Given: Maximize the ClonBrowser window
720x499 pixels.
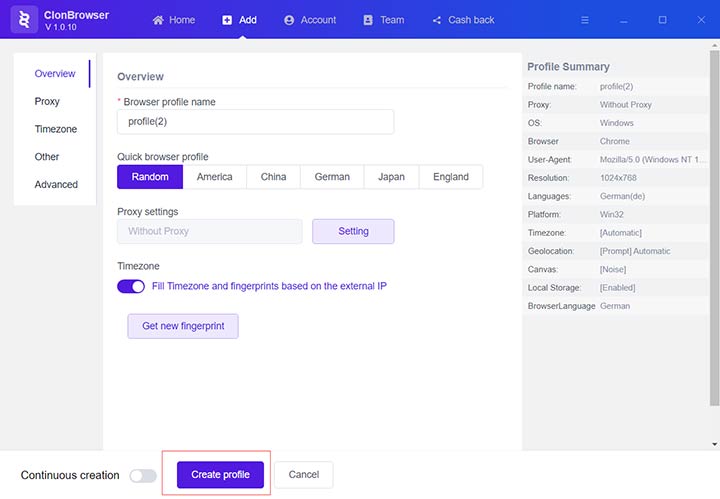Looking at the screenshot, I should pyautogui.click(x=662, y=20).
